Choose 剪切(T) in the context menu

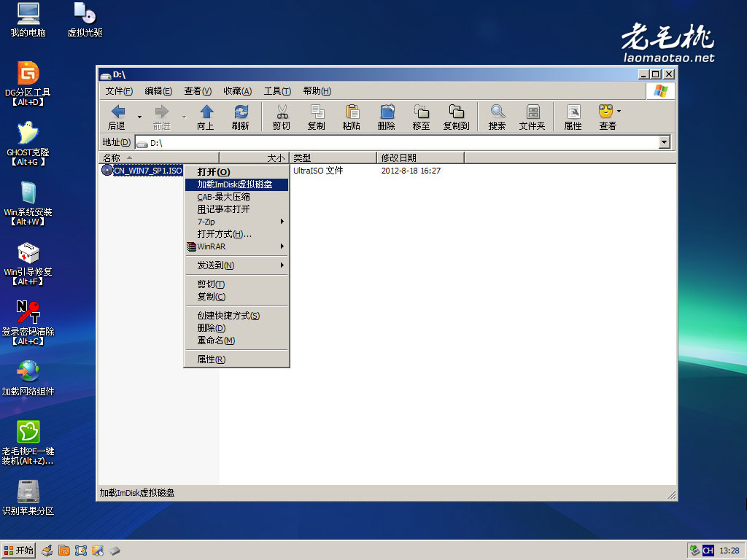click(x=237, y=284)
